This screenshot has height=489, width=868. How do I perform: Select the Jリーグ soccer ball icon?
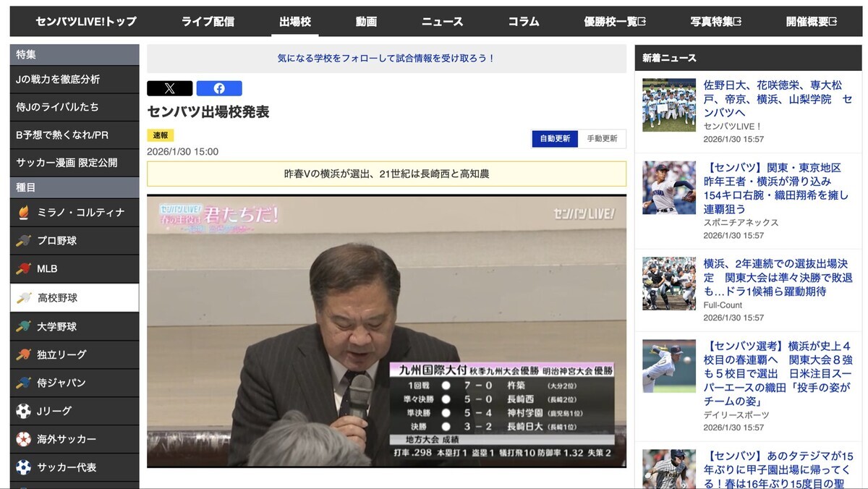point(24,411)
